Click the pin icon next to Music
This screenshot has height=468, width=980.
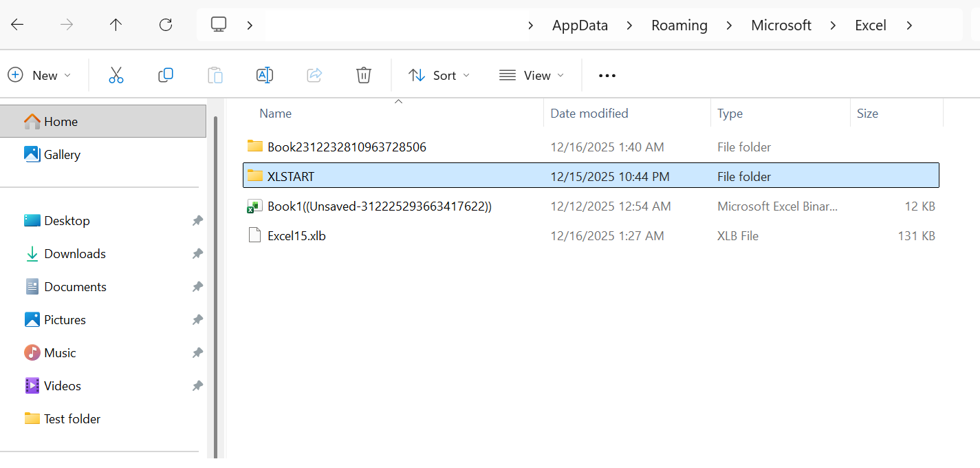tap(197, 353)
